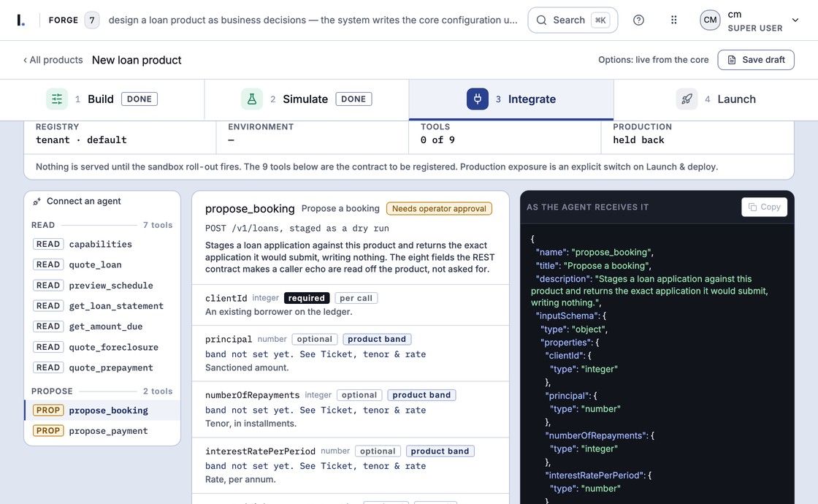Click optional badge on principal

(x=315, y=339)
